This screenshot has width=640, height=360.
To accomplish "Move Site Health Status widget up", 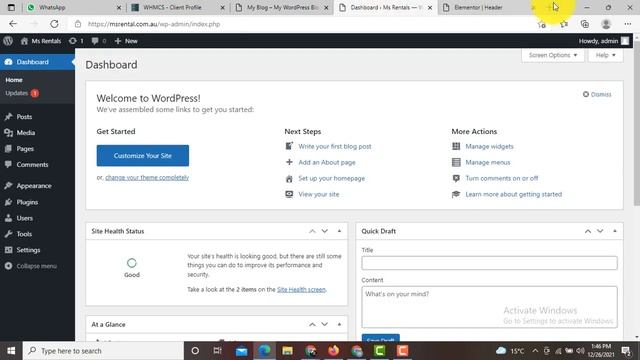I will click(312, 231).
